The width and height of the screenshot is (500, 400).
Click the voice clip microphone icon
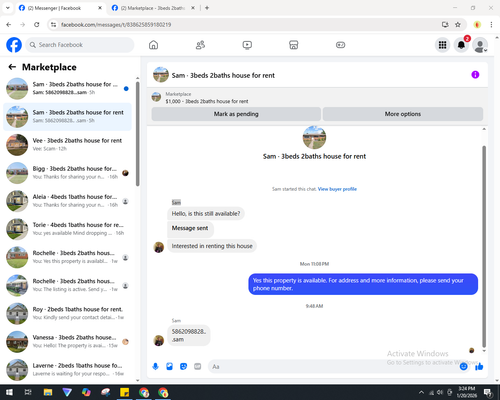coord(155,367)
